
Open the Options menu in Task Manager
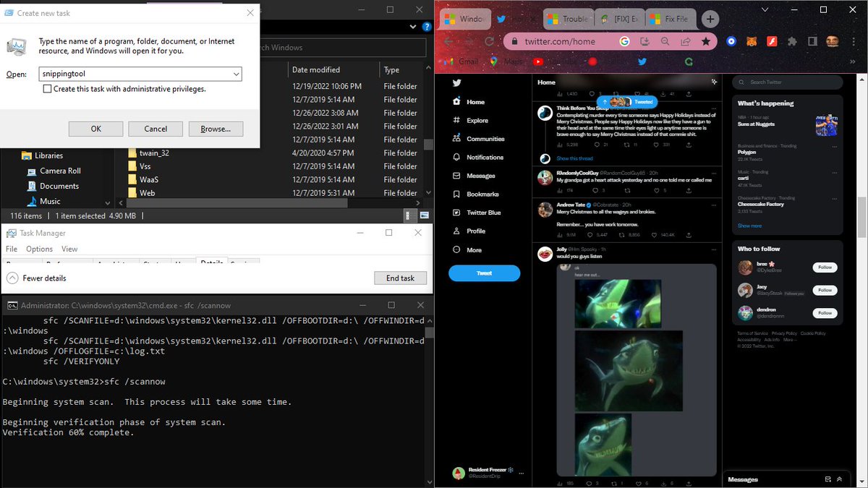point(40,249)
